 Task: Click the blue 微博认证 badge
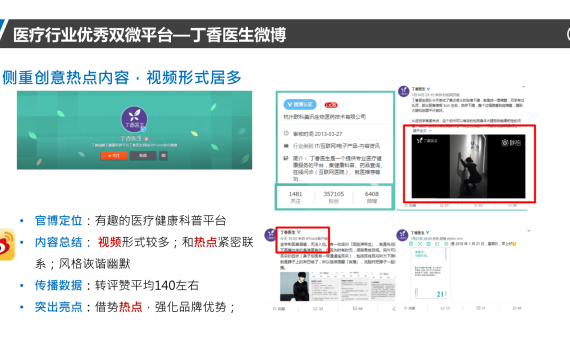coord(300,104)
